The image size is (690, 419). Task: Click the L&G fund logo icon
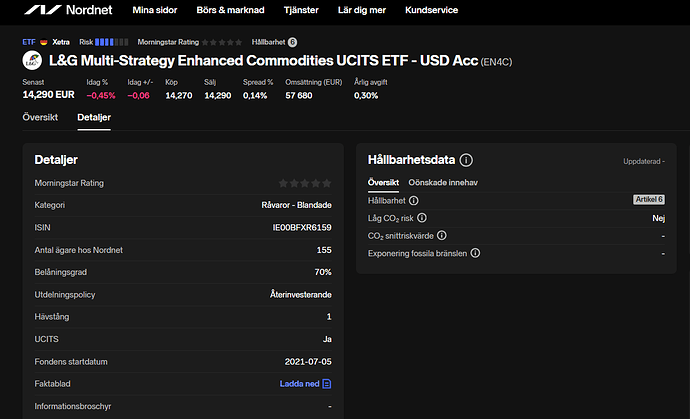[32, 62]
